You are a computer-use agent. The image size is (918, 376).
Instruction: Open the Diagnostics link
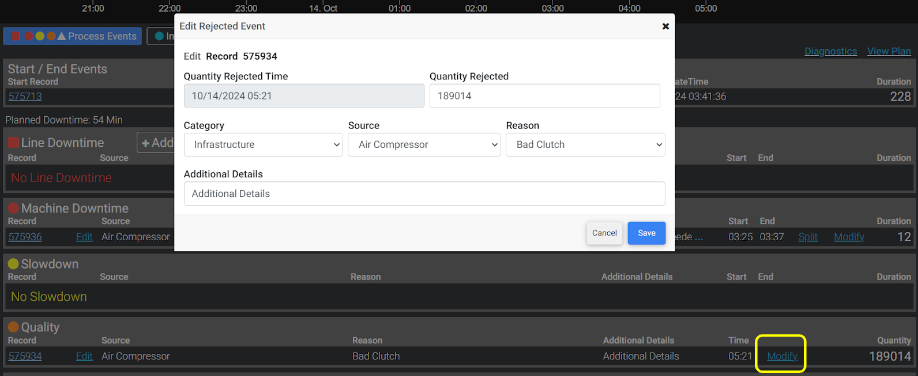830,52
